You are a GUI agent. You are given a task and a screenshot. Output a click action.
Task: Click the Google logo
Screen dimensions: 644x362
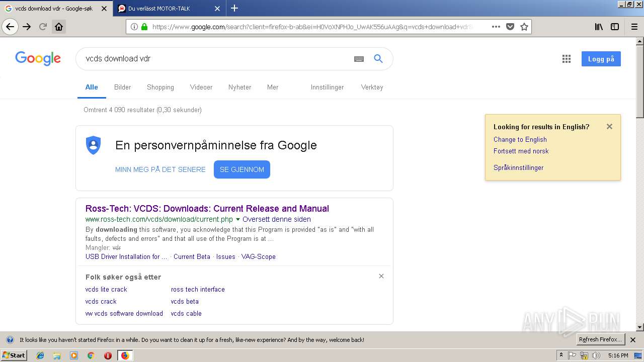tap(38, 58)
